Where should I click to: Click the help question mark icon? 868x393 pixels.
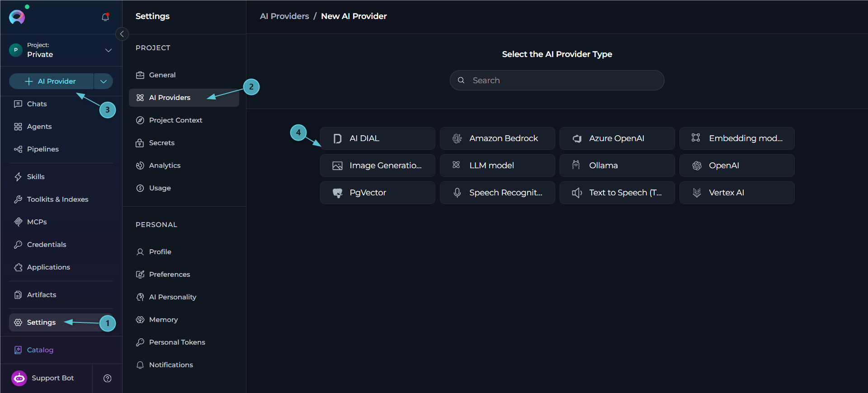pos(108,379)
